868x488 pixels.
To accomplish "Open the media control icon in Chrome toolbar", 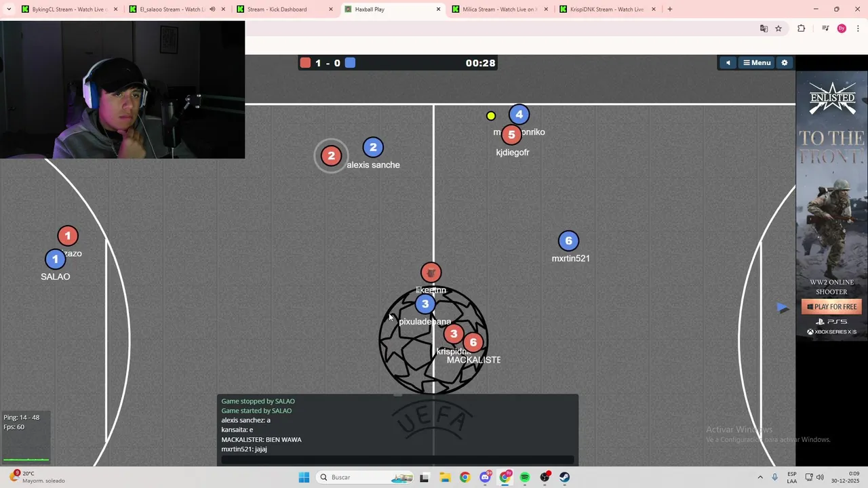I will coord(825,28).
